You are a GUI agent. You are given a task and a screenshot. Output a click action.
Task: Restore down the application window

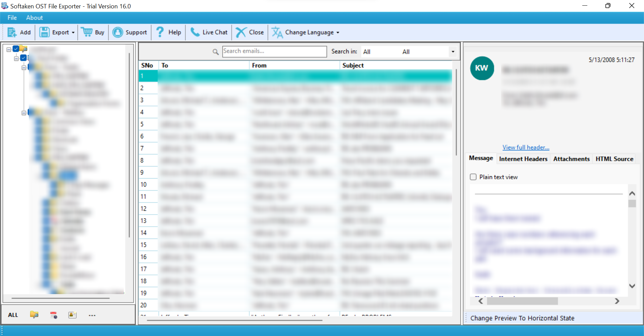point(608,6)
